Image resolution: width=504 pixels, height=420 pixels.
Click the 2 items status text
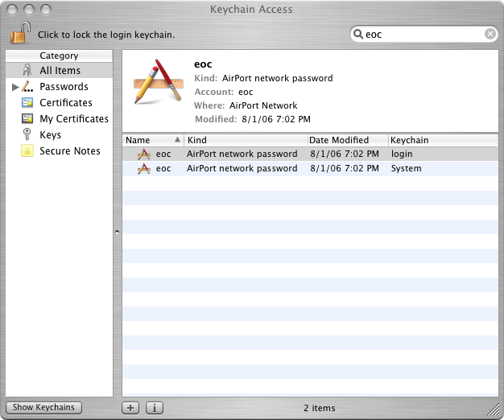coord(320,408)
